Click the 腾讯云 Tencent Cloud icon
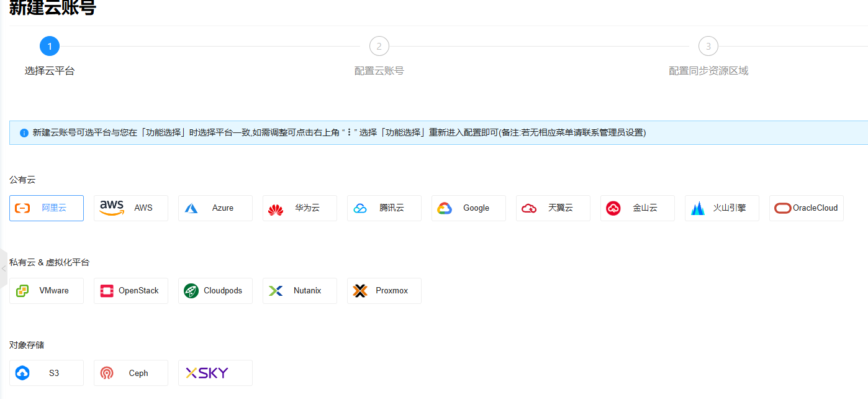 (x=361, y=208)
